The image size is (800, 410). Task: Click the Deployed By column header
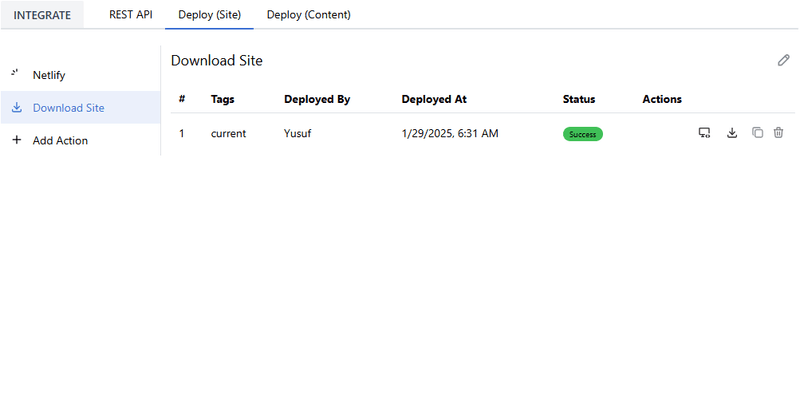coord(317,99)
